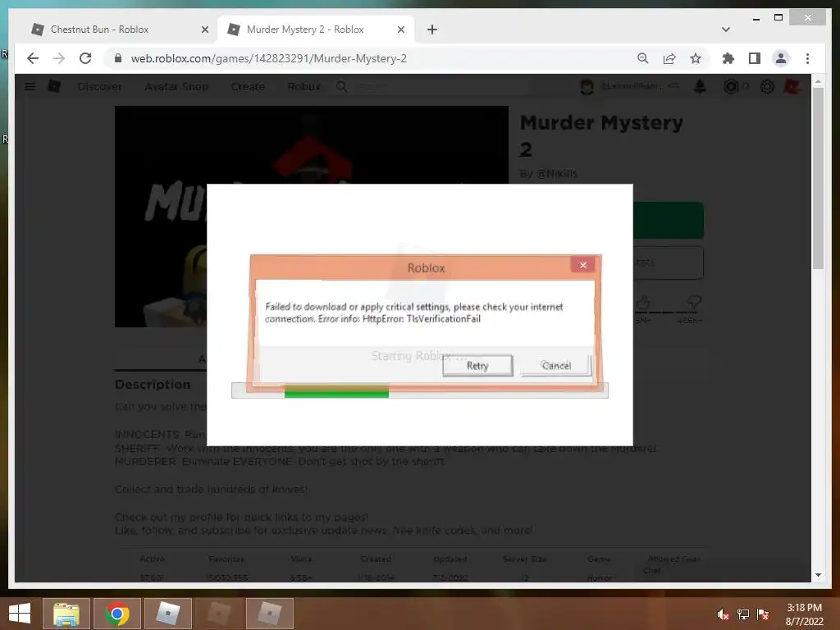Open the zoom magnifier icon in address bar
The image size is (840, 630).
coord(643,58)
